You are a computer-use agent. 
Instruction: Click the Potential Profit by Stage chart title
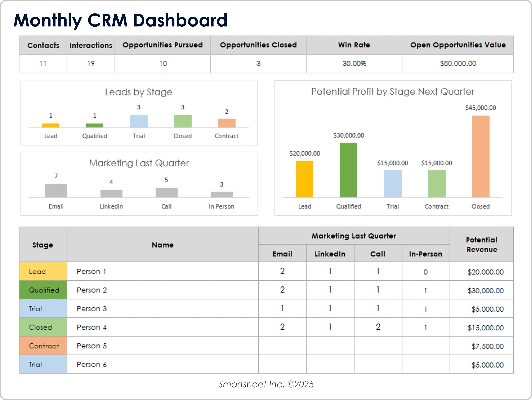[392, 91]
